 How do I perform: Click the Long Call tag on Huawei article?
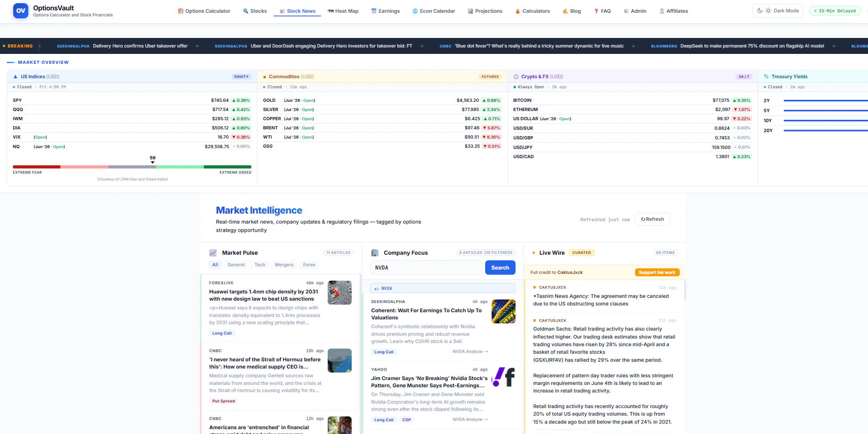(222, 333)
